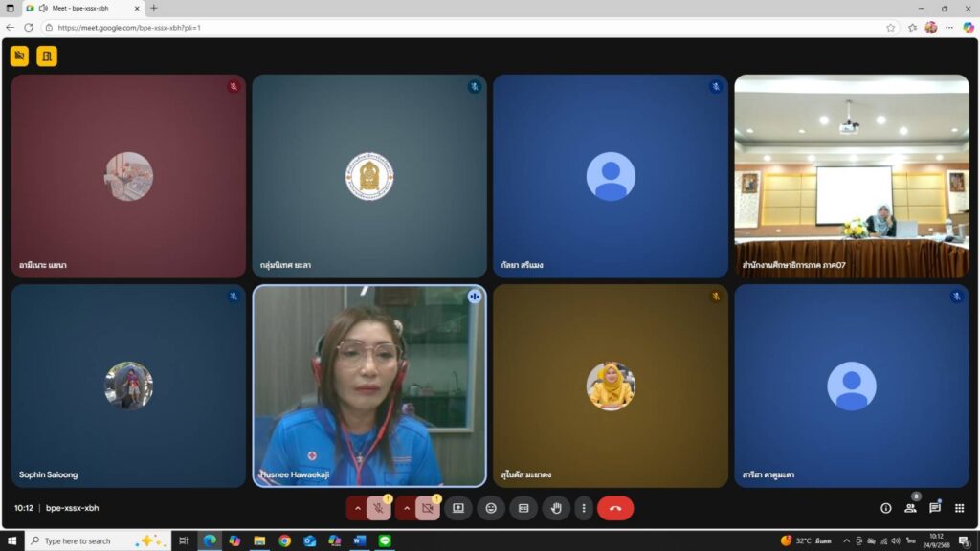Open the meeting activities panel
Image resolution: width=980 pixels, height=551 pixels.
pyautogui.click(x=959, y=508)
